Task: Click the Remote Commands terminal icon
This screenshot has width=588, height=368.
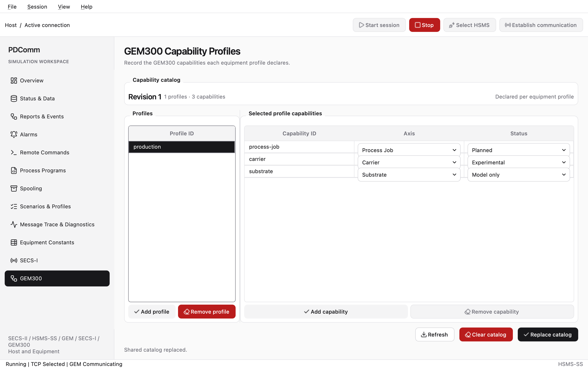Action: point(14,153)
